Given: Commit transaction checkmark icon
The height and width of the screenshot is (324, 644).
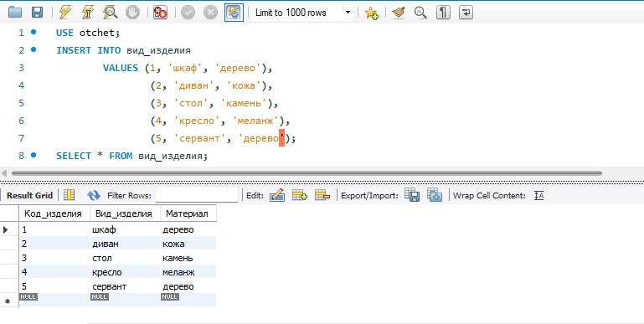Looking at the screenshot, I should (188, 13).
